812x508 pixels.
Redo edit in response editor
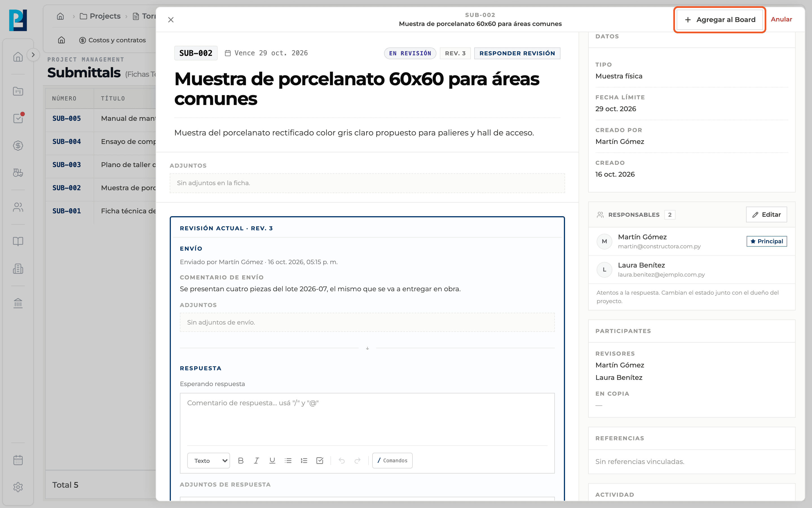tap(357, 460)
